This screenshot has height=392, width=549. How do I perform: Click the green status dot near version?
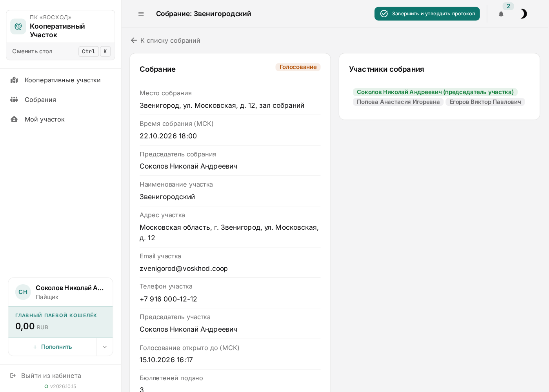(46, 387)
